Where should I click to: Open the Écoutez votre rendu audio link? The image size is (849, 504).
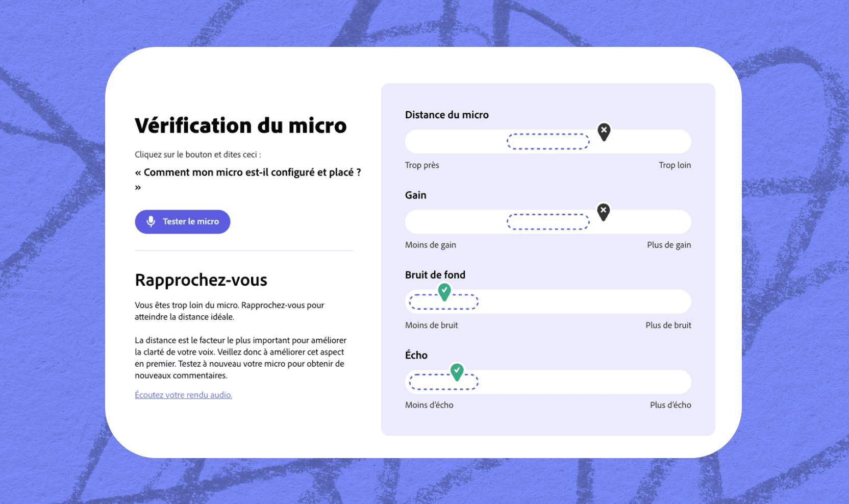(183, 395)
